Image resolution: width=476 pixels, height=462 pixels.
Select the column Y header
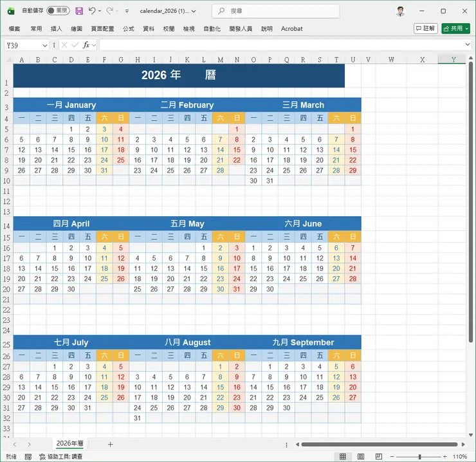(x=453, y=60)
